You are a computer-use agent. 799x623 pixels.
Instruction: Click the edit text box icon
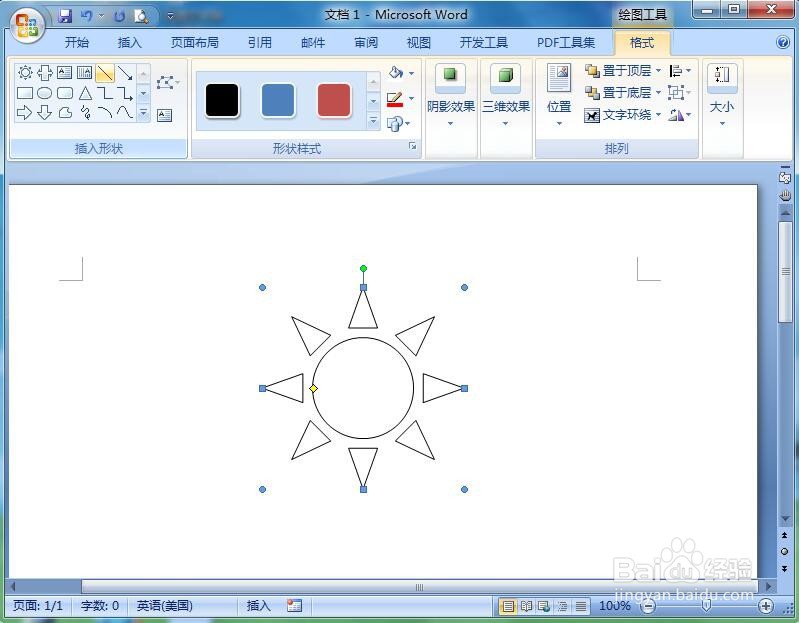[x=164, y=116]
